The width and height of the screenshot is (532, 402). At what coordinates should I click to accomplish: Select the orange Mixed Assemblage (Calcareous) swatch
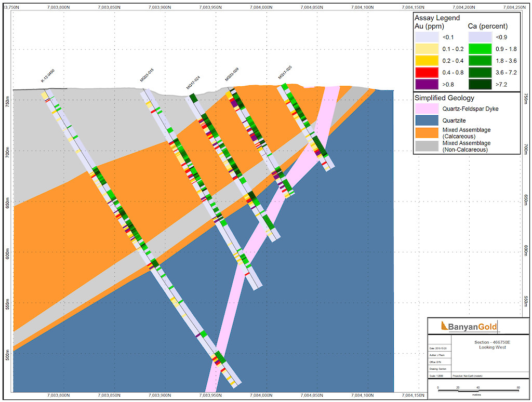coord(427,132)
